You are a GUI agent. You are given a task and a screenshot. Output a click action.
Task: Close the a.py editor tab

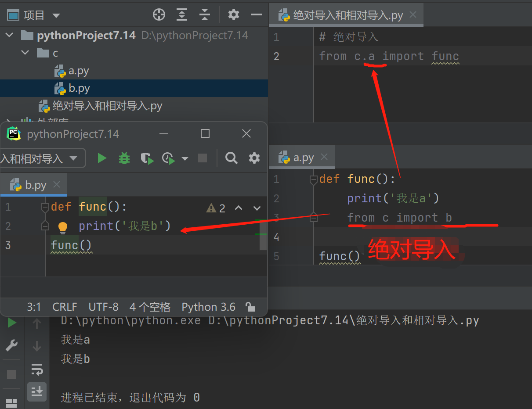pos(324,157)
